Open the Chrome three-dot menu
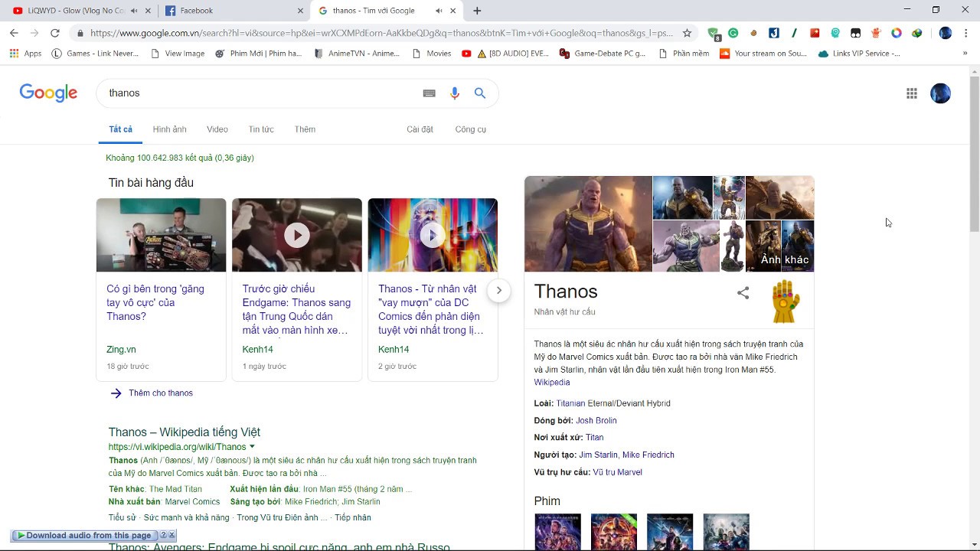 (x=965, y=33)
